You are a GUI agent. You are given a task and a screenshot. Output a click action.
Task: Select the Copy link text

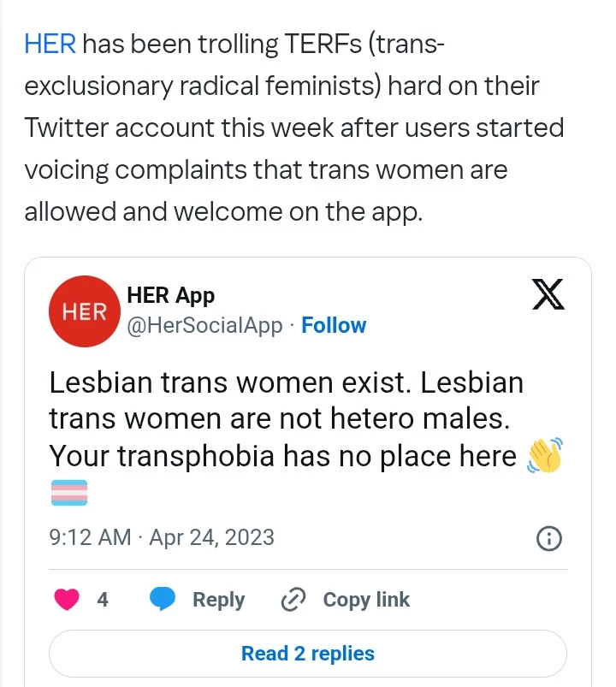366,601
